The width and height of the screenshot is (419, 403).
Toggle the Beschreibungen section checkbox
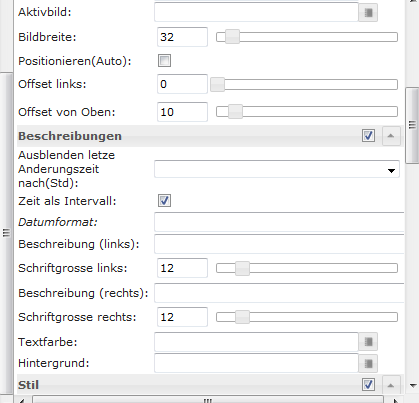click(x=368, y=136)
